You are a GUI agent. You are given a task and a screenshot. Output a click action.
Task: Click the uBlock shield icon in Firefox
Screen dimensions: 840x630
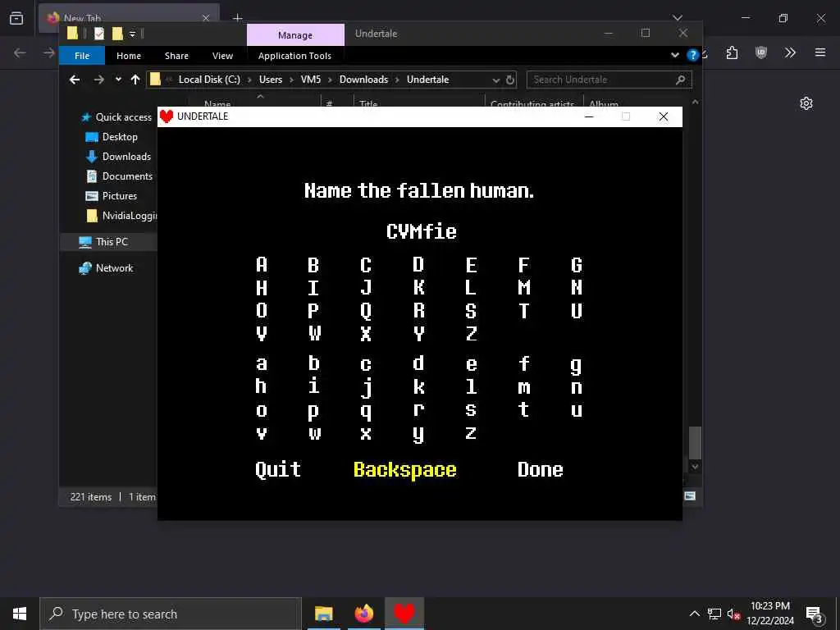click(761, 52)
